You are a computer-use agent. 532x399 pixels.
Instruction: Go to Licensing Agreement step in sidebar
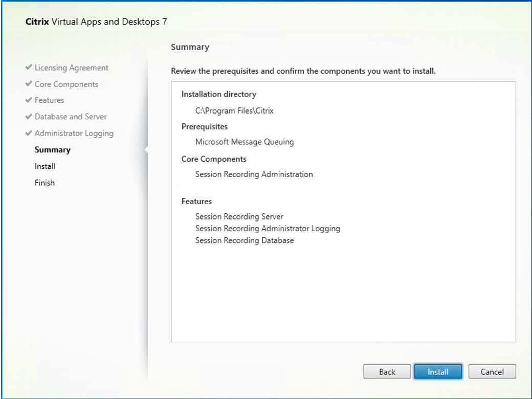[x=71, y=68]
